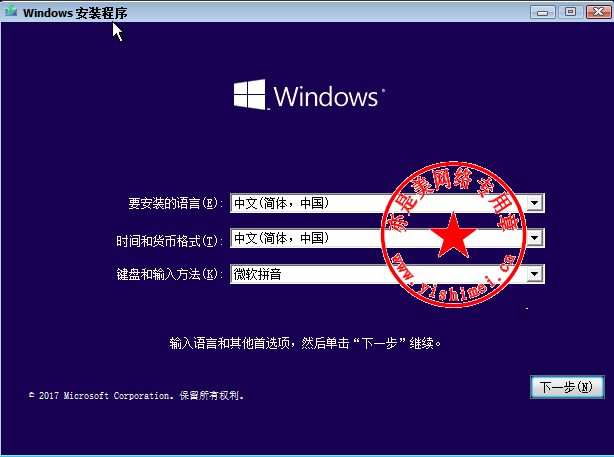Screen dimensions: 614x457
Task: Open the 键盘和输入方法 dropdown arrow
Action: coord(535,274)
